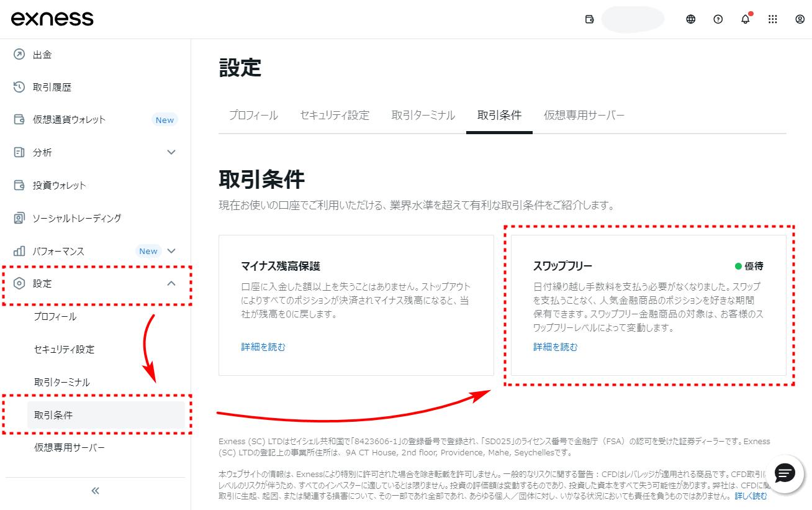Click the Exness logo
812x510 pixels.
pyautogui.click(x=52, y=19)
